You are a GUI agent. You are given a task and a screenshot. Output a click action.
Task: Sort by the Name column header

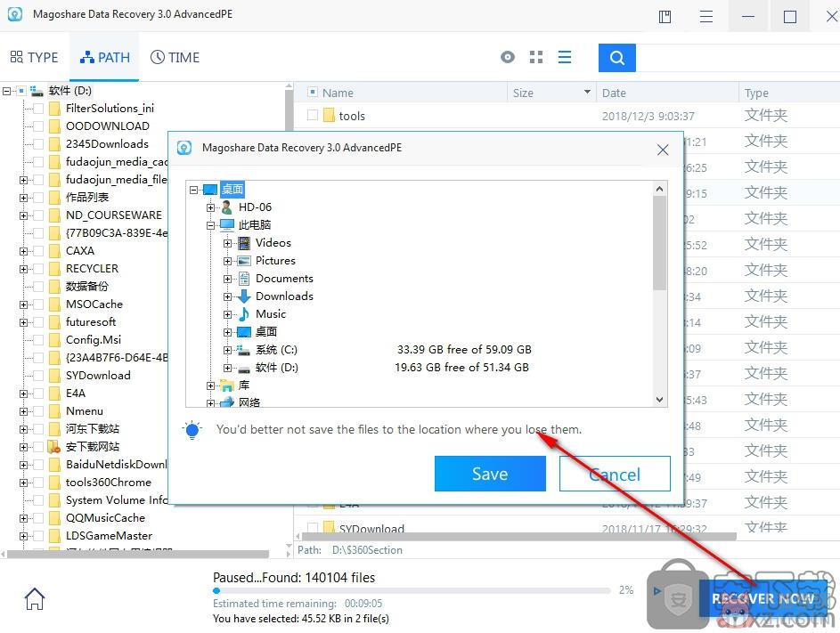coord(338,93)
